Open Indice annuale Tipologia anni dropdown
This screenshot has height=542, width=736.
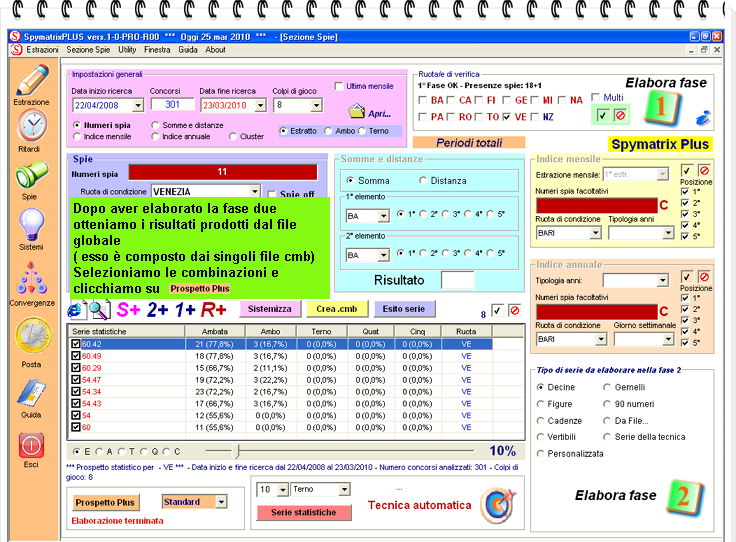tap(662, 281)
